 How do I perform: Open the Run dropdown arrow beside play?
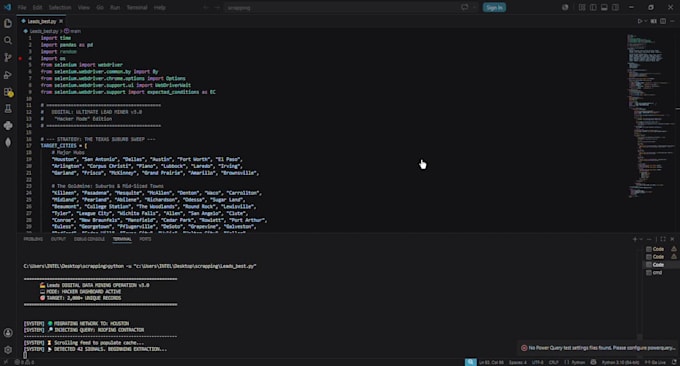pos(645,21)
